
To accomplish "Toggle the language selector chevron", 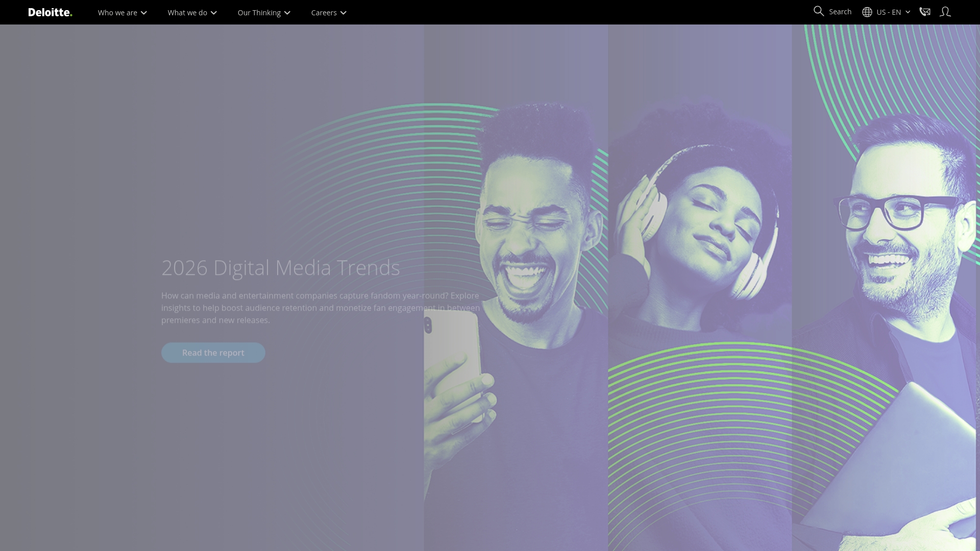I will [x=908, y=11].
